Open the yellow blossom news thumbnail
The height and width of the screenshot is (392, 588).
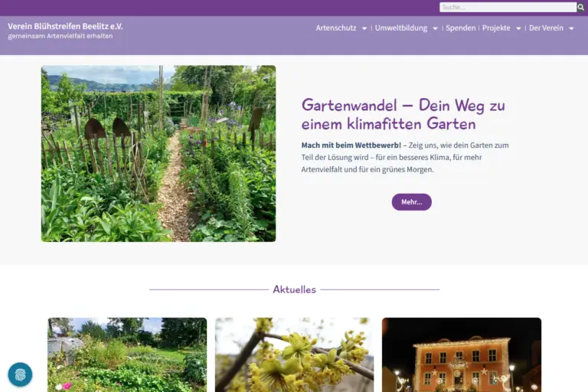pyautogui.click(x=294, y=354)
